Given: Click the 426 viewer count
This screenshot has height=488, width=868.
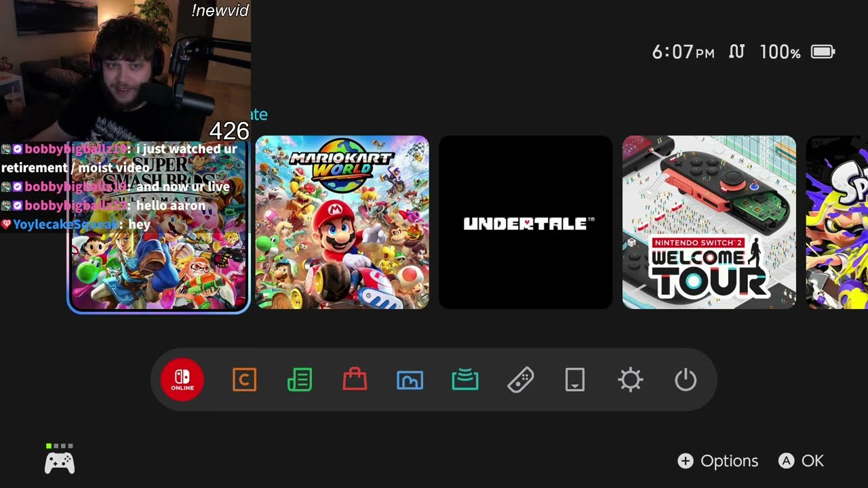Looking at the screenshot, I should (x=229, y=130).
